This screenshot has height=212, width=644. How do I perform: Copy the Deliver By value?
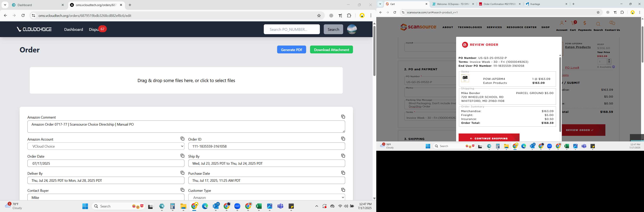click(182, 173)
